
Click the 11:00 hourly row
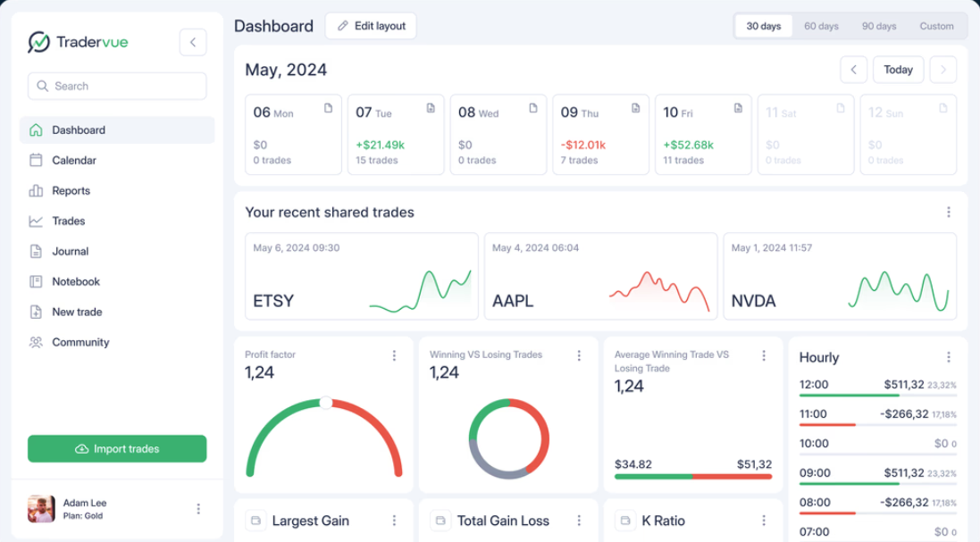pyautogui.click(x=877, y=416)
